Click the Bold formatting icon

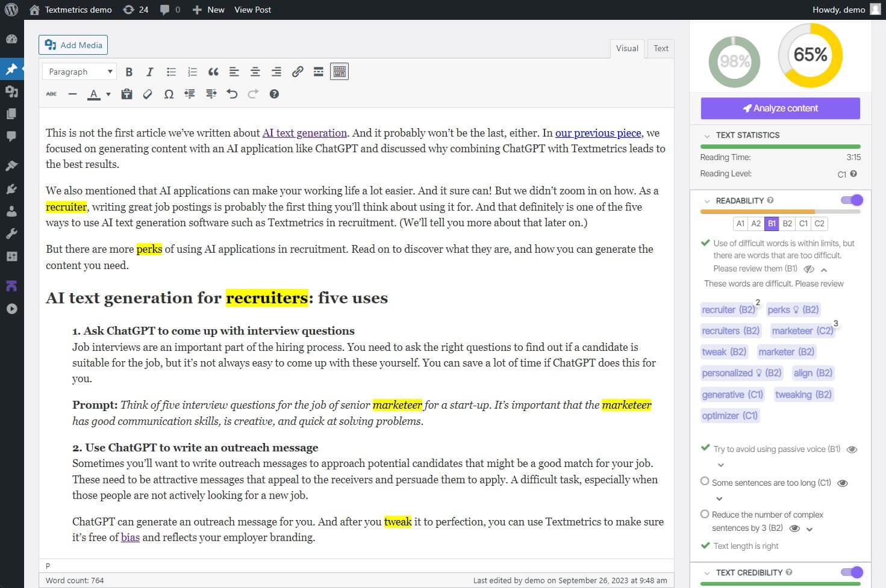129,72
